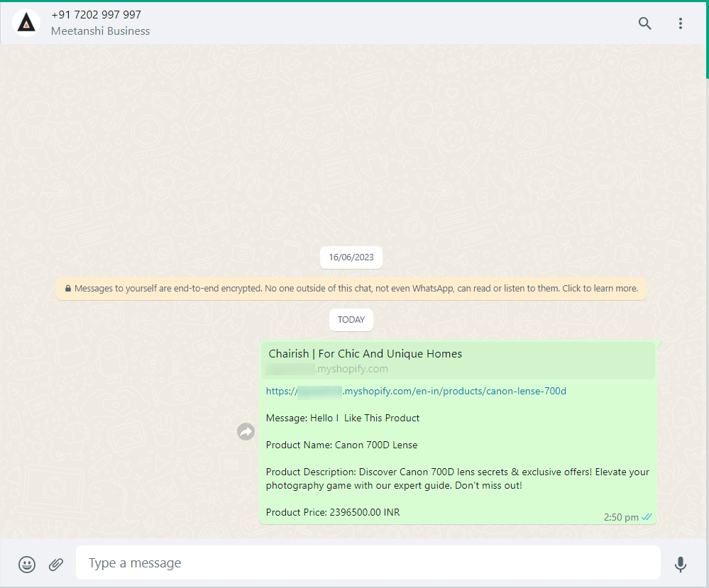Forward the Canon lens product message
709x588 pixels.
[x=246, y=432]
